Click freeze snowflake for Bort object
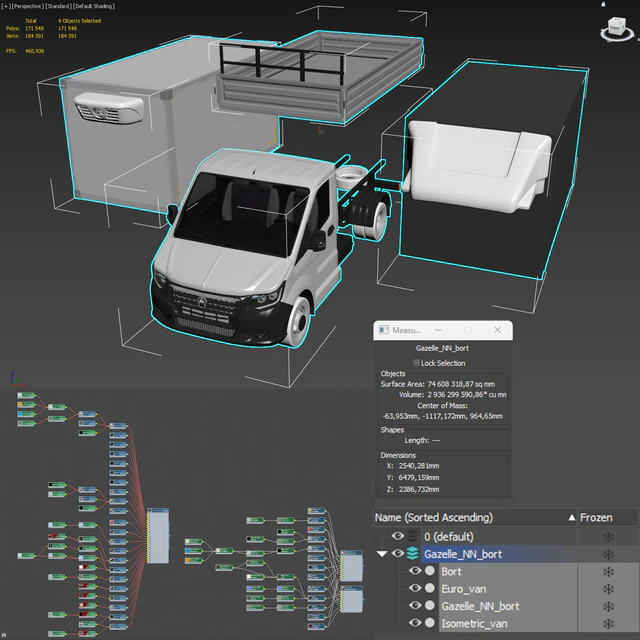Viewport: 640px width, 640px height. [x=608, y=571]
